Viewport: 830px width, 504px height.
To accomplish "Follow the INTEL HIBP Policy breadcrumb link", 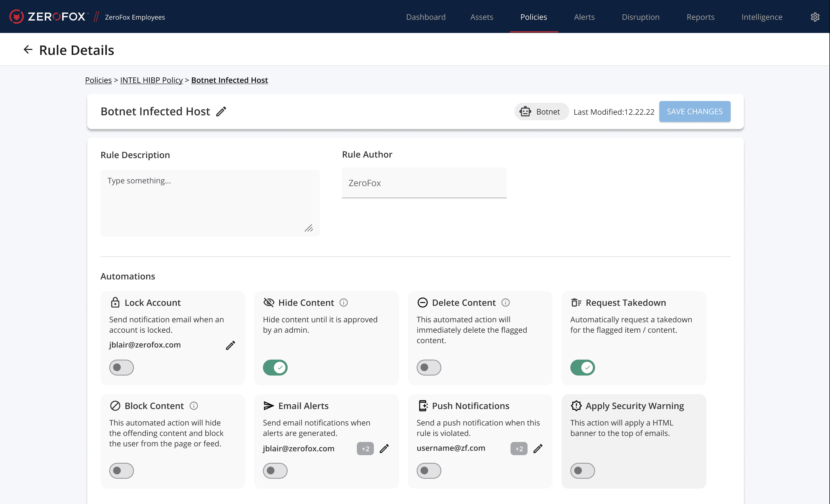I will pyautogui.click(x=151, y=80).
